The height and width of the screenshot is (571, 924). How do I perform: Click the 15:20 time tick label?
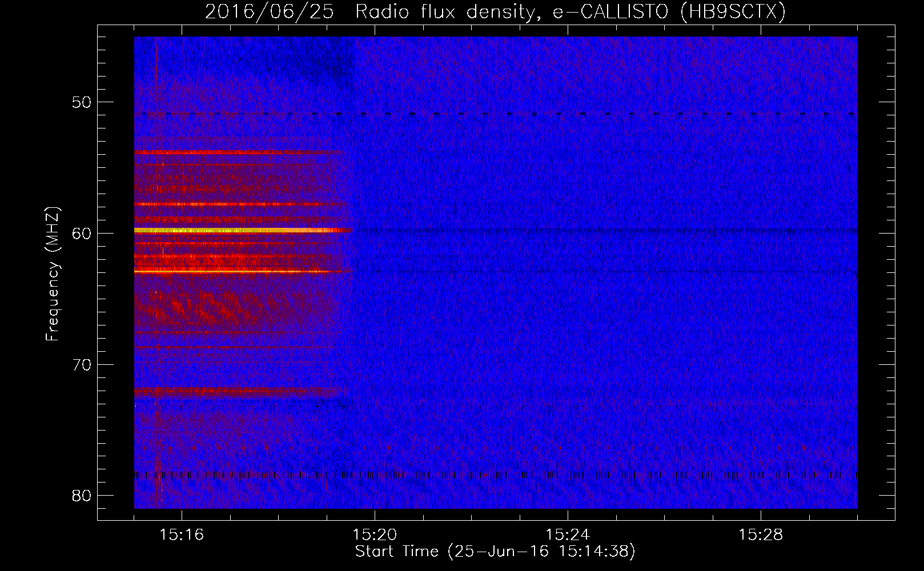click(x=375, y=534)
